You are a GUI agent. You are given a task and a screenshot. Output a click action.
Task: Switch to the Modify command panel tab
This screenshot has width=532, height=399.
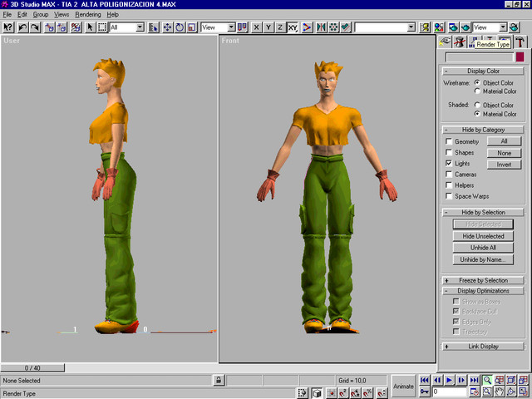pos(460,42)
